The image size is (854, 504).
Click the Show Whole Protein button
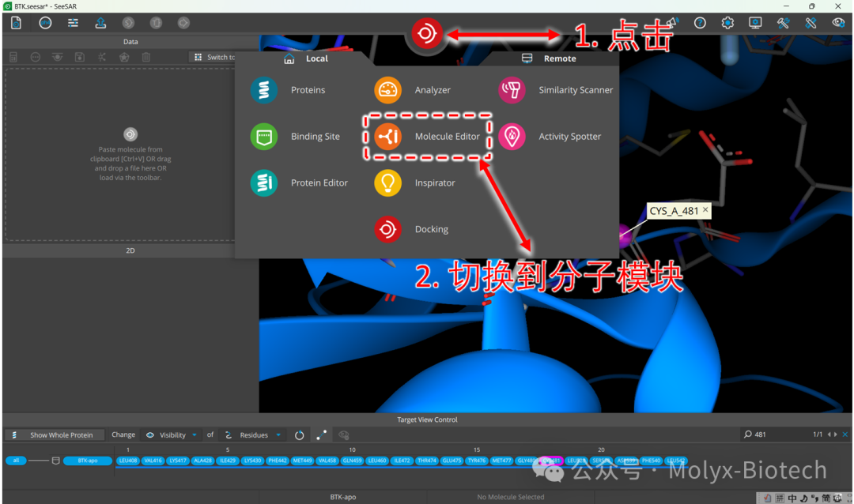click(56, 434)
